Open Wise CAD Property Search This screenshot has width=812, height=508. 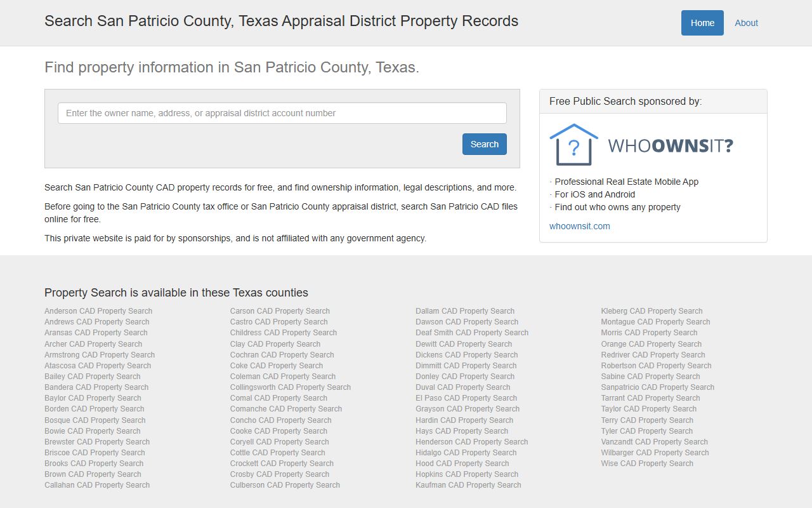click(647, 464)
